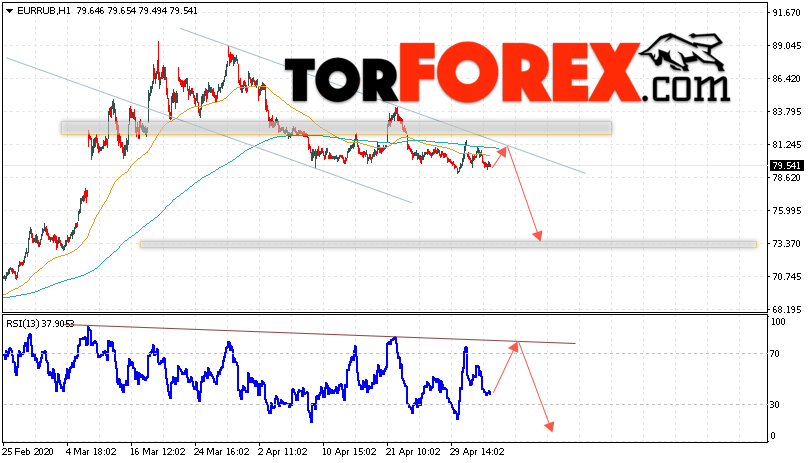Click the 75.995 price axis level
Image resolution: width=808 pixels, height=463 pixels.
[787, 210]
